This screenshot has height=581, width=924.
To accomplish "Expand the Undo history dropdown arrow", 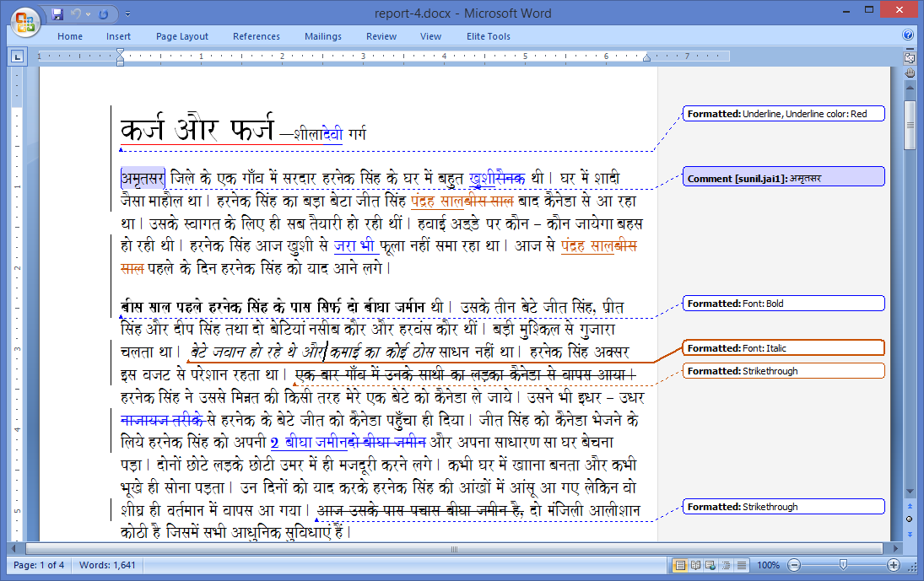I will [88, 14].
